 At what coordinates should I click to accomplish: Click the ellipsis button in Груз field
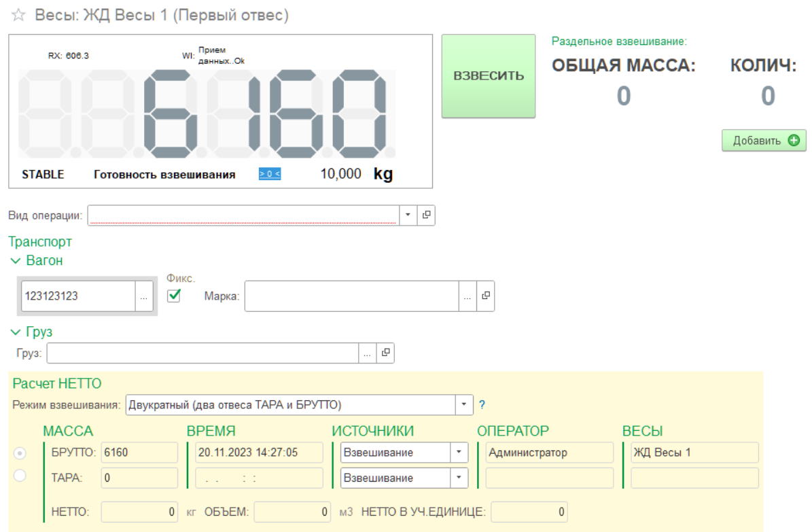367,353
